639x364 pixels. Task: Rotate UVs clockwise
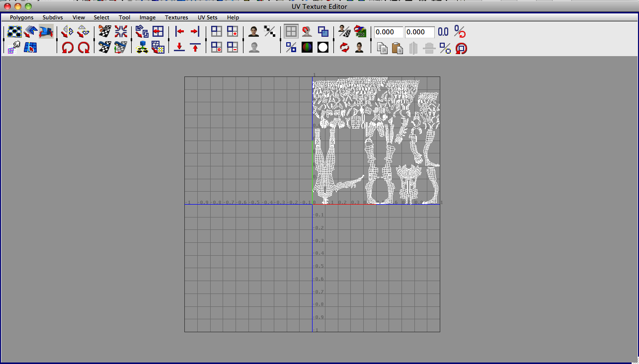tap(84, 47)
